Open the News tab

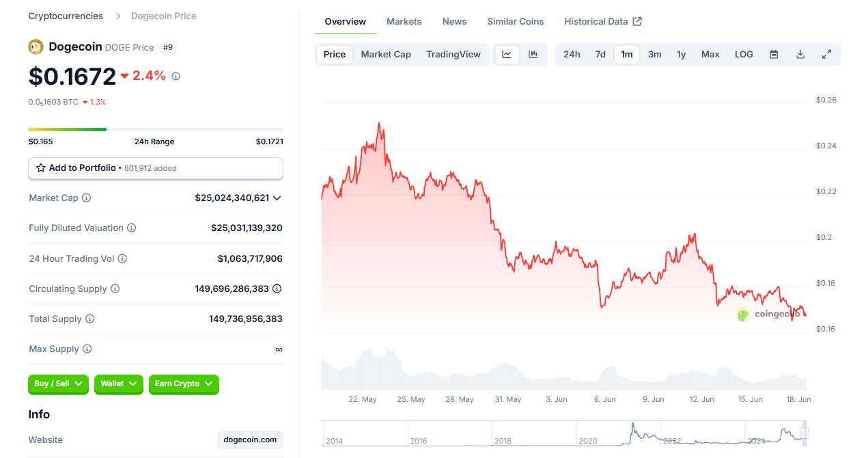tap(455, 21)
